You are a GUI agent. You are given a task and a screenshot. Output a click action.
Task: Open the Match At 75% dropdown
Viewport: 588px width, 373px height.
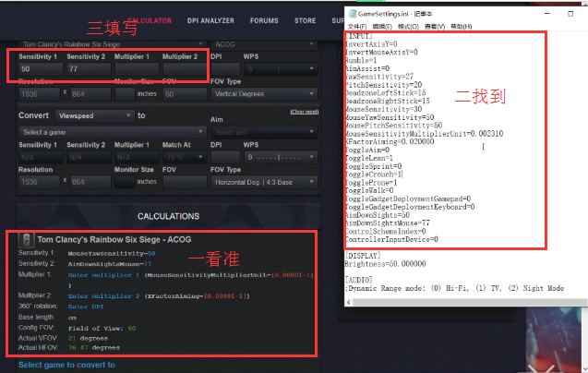(184, 157)
